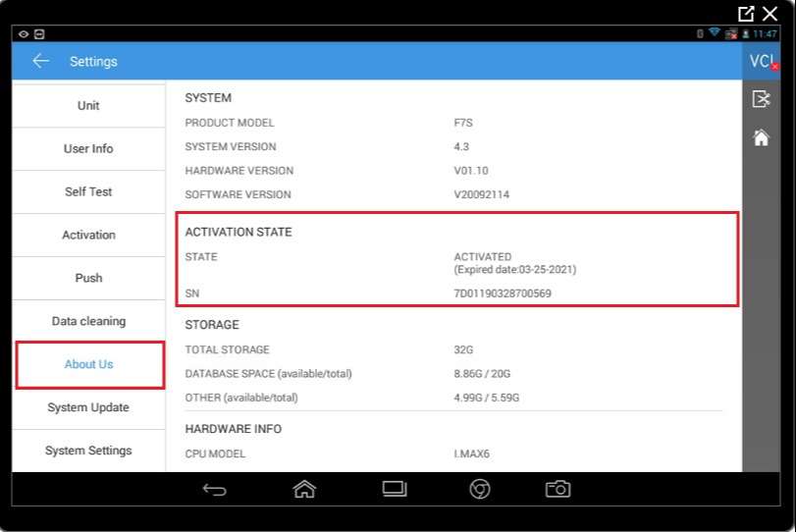Open the System Settings tab

click(88, 451)
